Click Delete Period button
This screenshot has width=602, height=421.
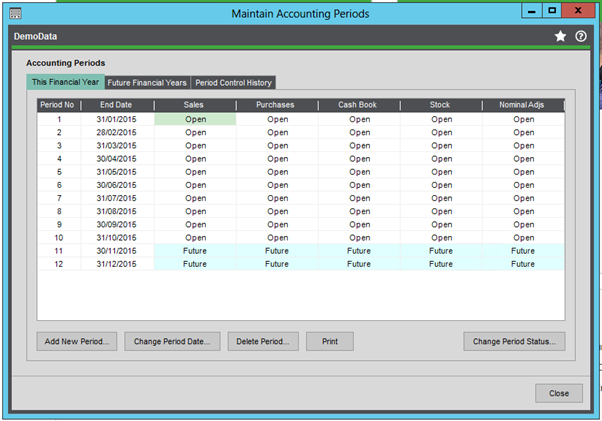[263, 342]
